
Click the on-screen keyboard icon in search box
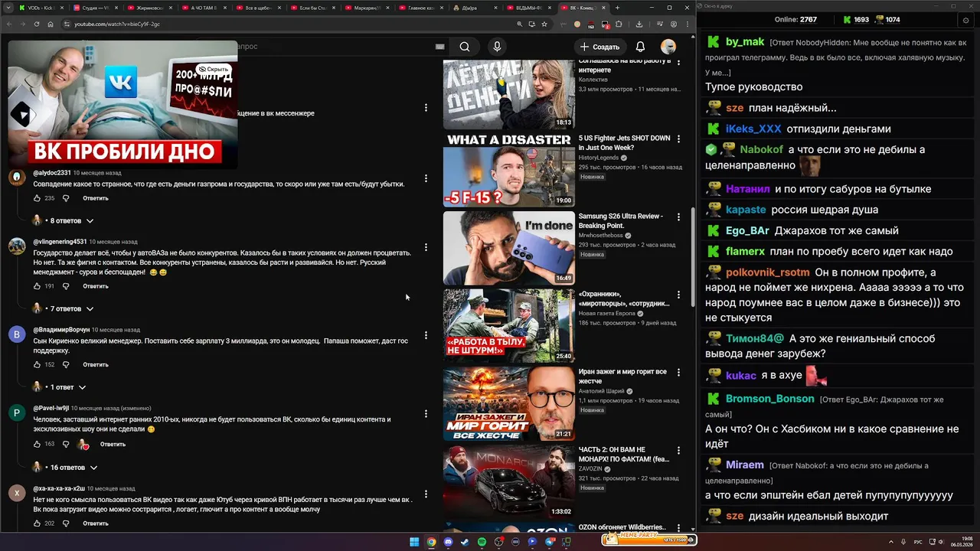(439, 47)
